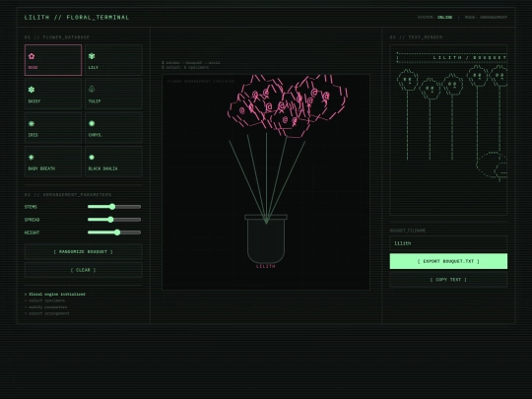Click the Copy Text button
Viewport: 532px width, 399px height.
click(448, 280)
